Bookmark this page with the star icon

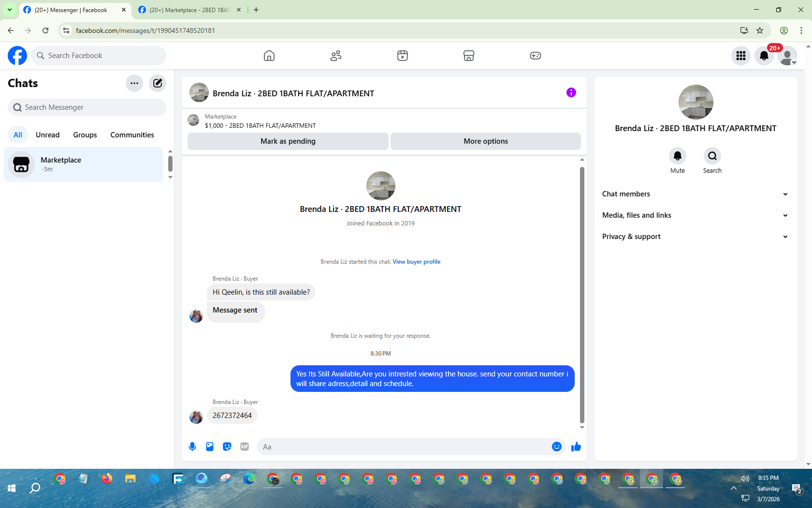pos(760,30)
